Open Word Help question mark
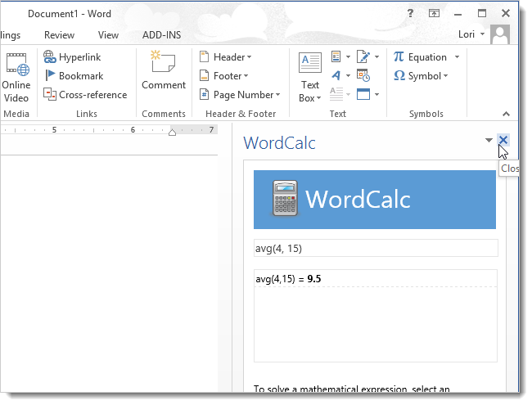The width and height of the screenshot is (532, 405). click(x=410, y=14)
